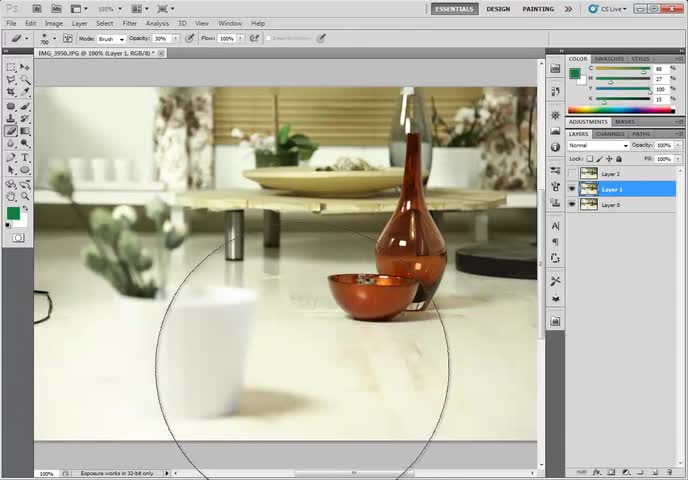688x480 pixels.
Task: Open the tool preset picker arrow
Action: click(27, 39)
